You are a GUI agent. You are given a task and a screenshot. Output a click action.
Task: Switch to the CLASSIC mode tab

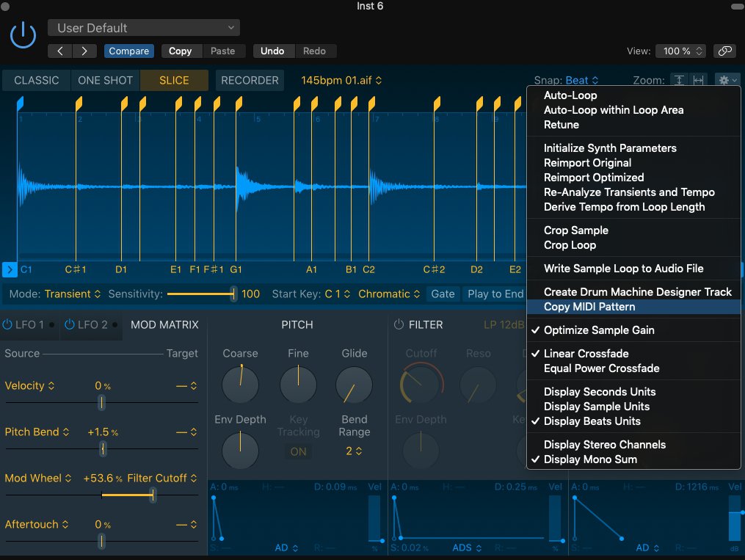click(37, 81)
